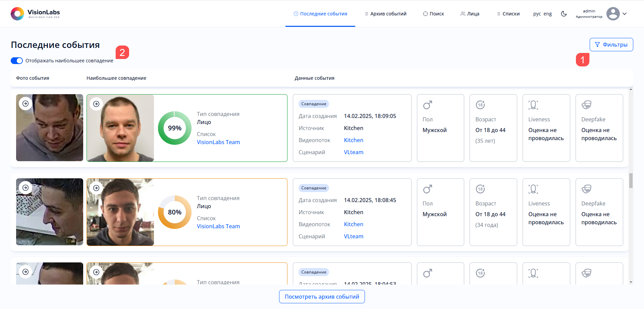Click age text (34 года)
644x309 pixels.
[x=487, y=225]
